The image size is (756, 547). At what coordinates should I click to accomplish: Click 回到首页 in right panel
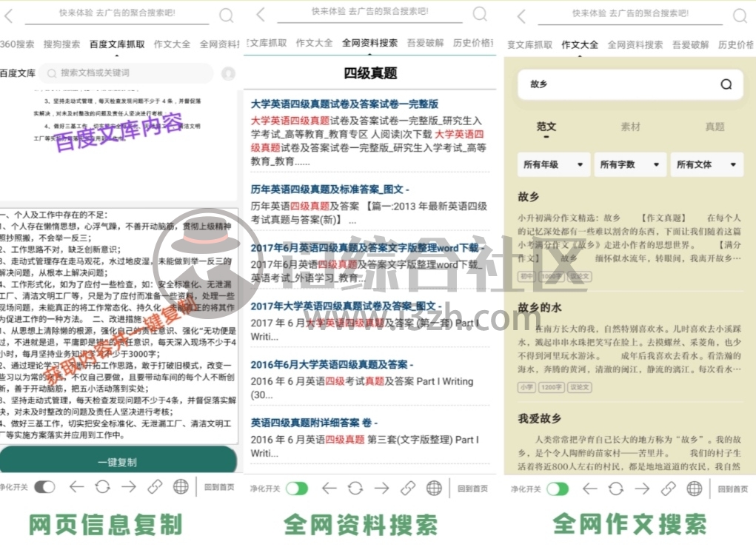point(733,489)
